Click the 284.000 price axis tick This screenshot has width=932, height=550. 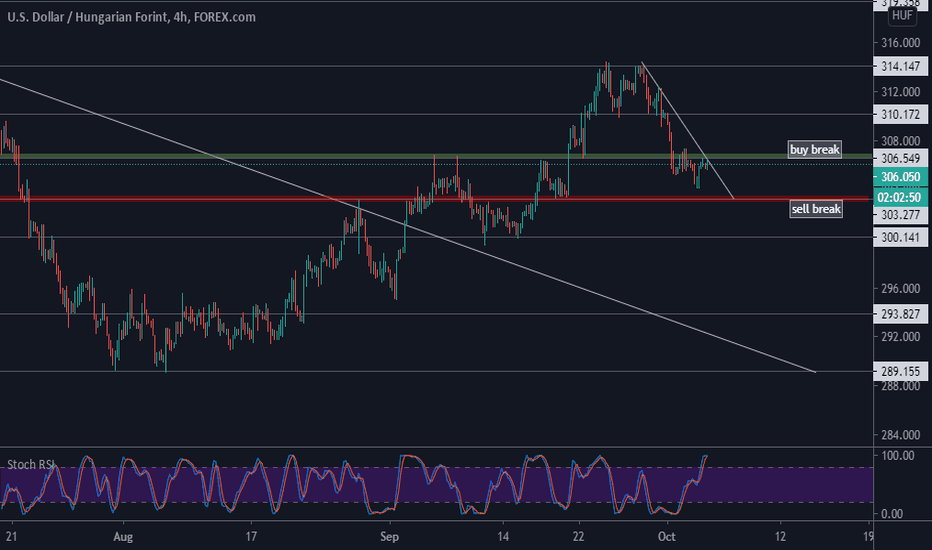pyautogui.click(x=900, y=435)
